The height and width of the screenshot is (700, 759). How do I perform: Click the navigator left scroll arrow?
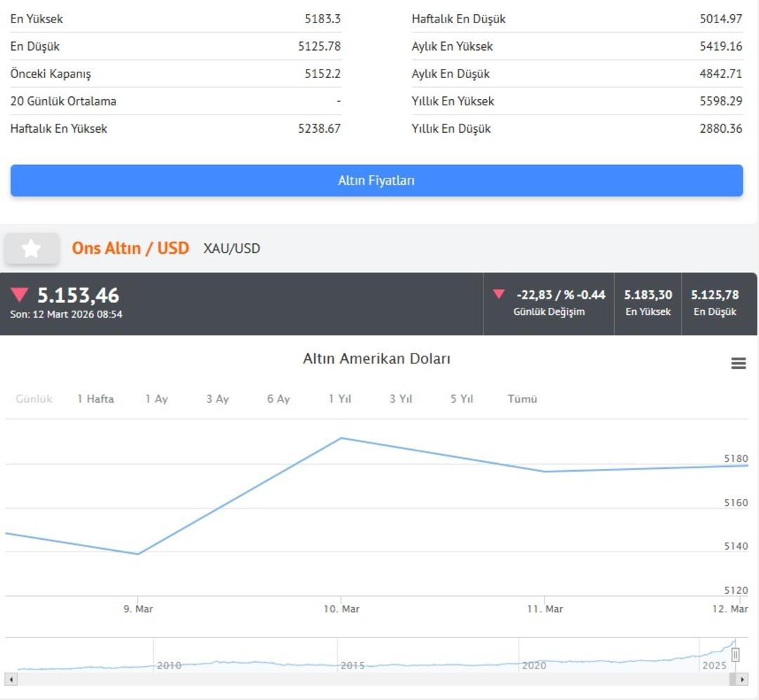(11, 680)
